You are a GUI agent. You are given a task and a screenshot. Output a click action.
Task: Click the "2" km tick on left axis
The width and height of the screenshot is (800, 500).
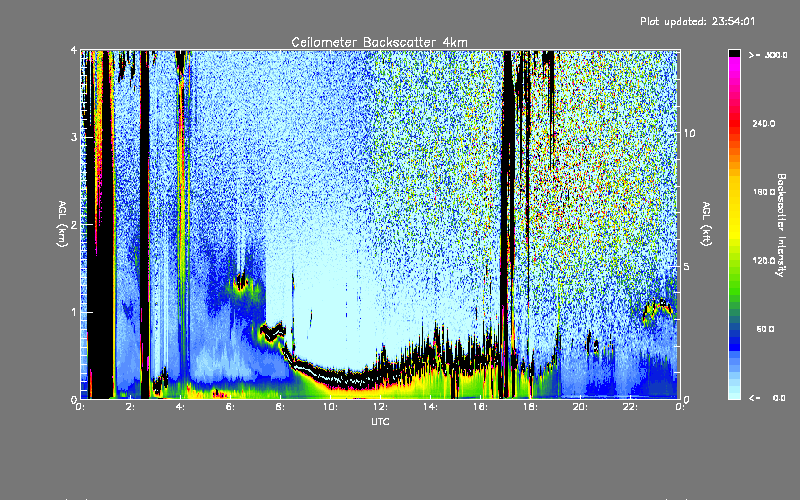(x=74, y=224)
